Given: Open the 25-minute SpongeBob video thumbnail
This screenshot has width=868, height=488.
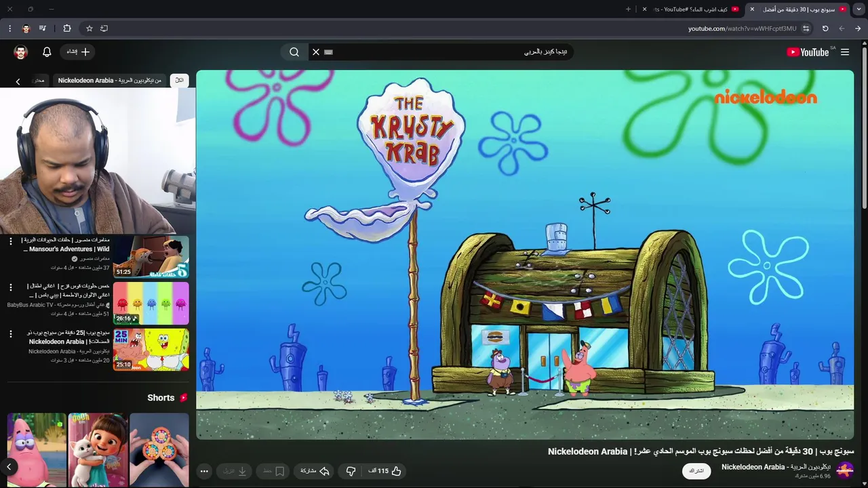Looking at the screenshot, I should (x=151, y=350).
